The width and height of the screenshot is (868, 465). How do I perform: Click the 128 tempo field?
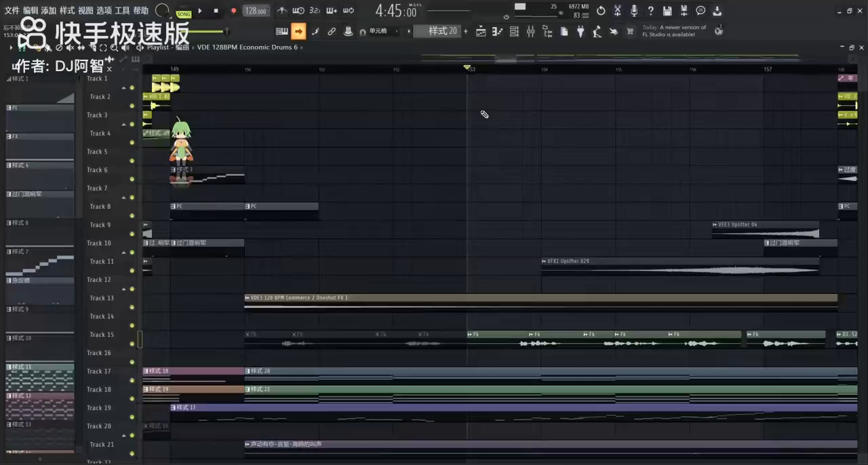[x=256, y=11]
